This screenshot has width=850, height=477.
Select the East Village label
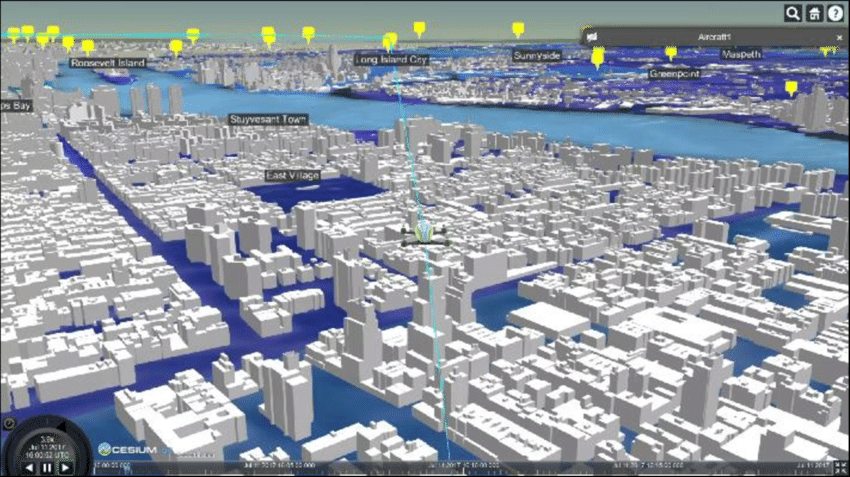click(292, 175)
